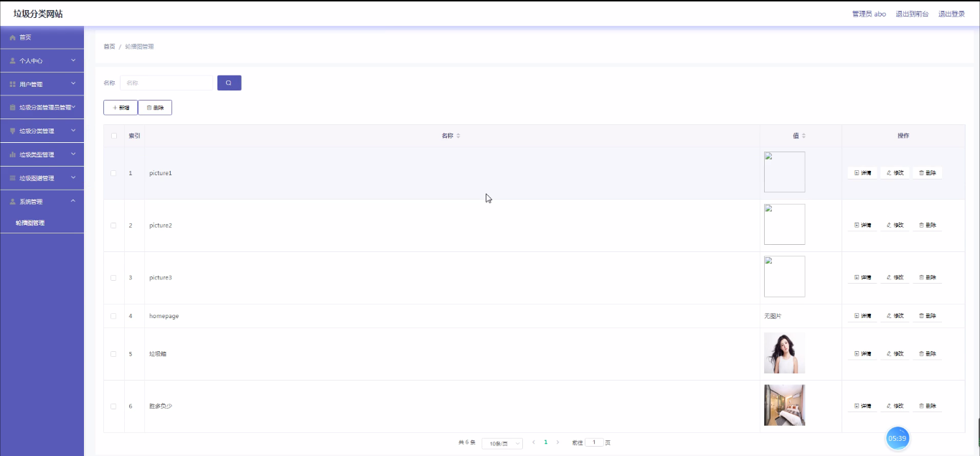The width and height of the screenshot is (980, 456).
Task: Open the 10条/页 page size dropdown
Action: 501,444
